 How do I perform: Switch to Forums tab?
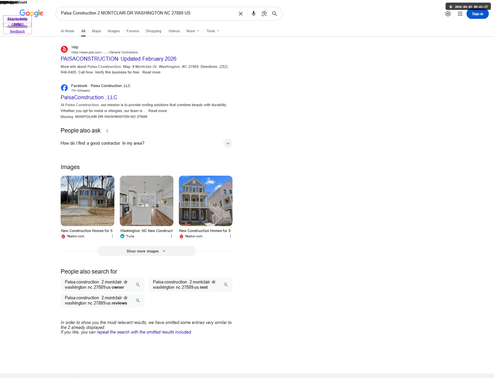(x=133, y=31)
